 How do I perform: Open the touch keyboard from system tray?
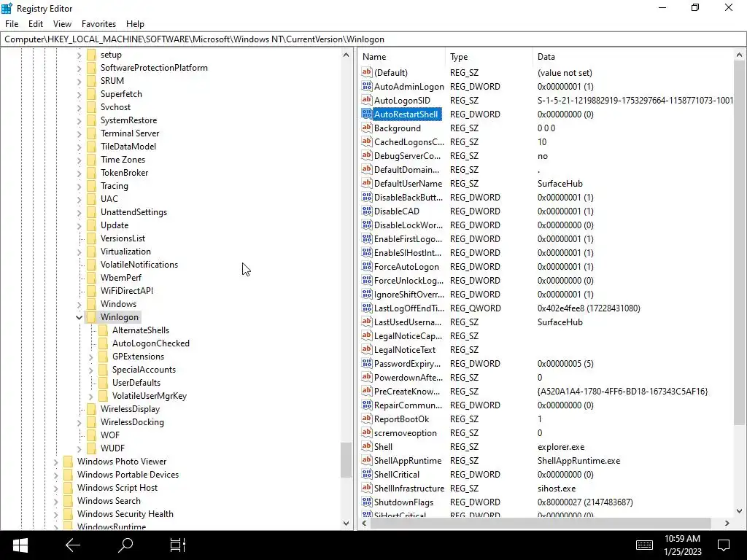644,545
